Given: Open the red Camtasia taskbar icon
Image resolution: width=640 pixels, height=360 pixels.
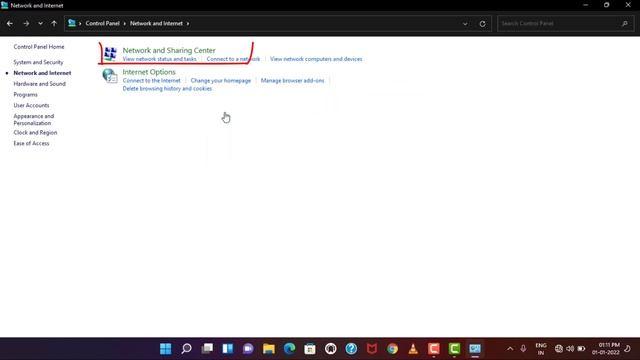Looking at the screenshot, I should 433,349.
